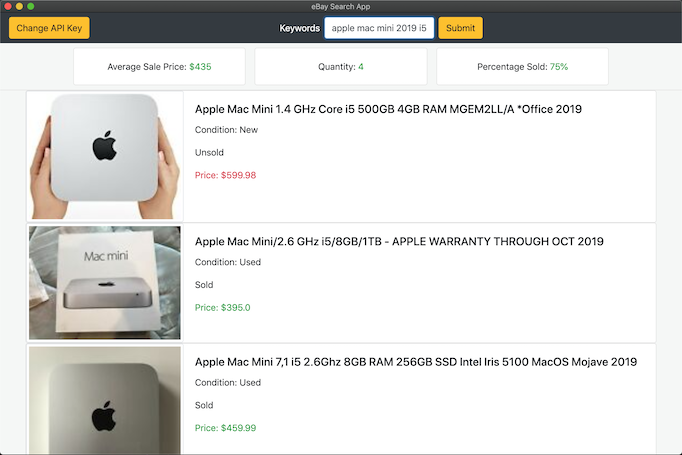Select the Average Sale Price $435 card
Screen dimensions: 682x455
tap(159, 67)
